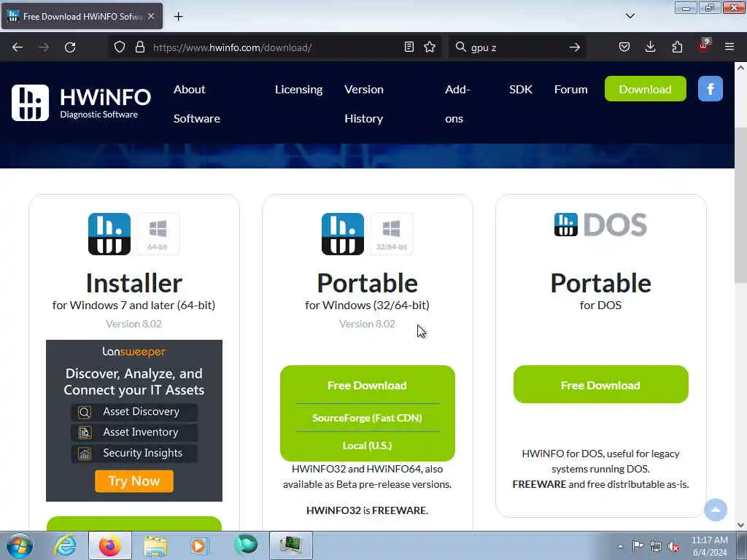This screenshot has height=560, width=747.
Task: Click the site security padlock icon
Action: pyautogui.click(x=139, y=47)
